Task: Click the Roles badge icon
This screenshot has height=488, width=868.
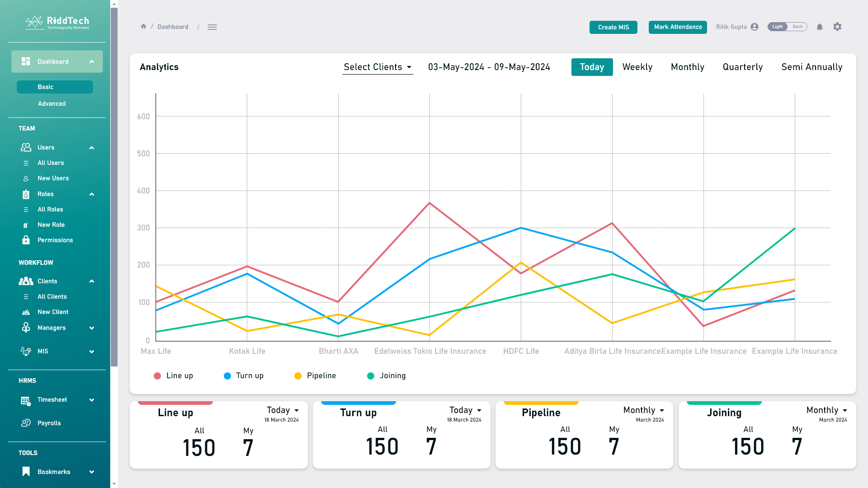Action: point(26,194)
